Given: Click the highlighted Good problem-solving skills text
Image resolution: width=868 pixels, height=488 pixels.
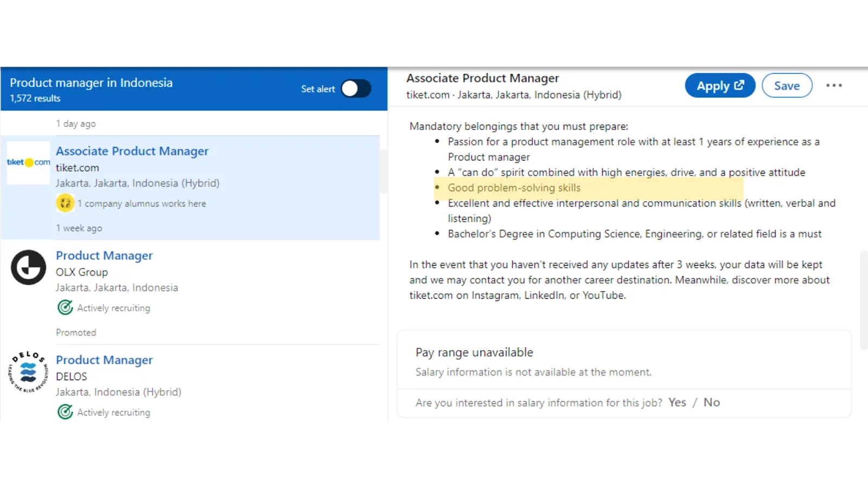Looking at the screenshot, I should tap(514, 188).
